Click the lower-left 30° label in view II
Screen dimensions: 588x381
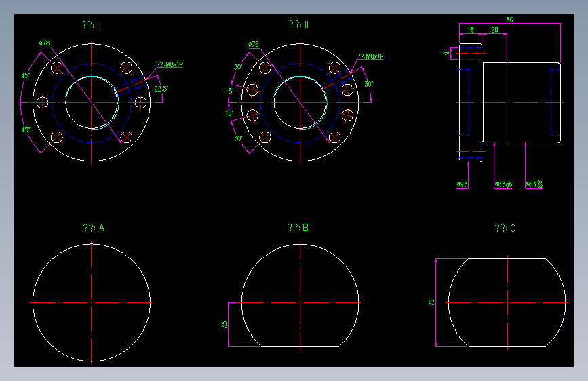coord(238,138)
